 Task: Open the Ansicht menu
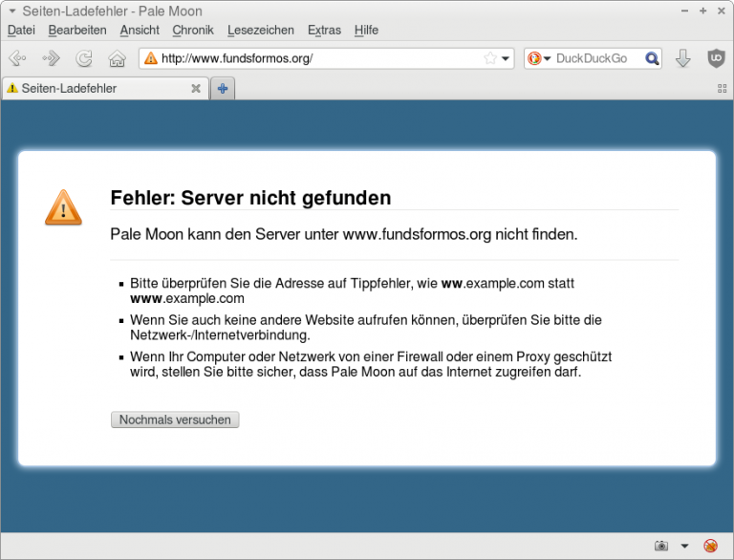[140, 30]
